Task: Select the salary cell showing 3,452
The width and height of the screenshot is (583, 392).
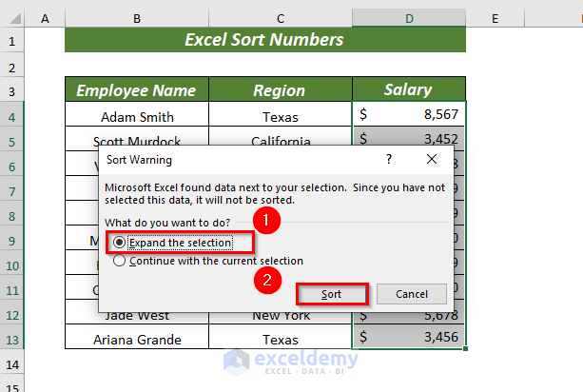Action: (x=409, y=136)
